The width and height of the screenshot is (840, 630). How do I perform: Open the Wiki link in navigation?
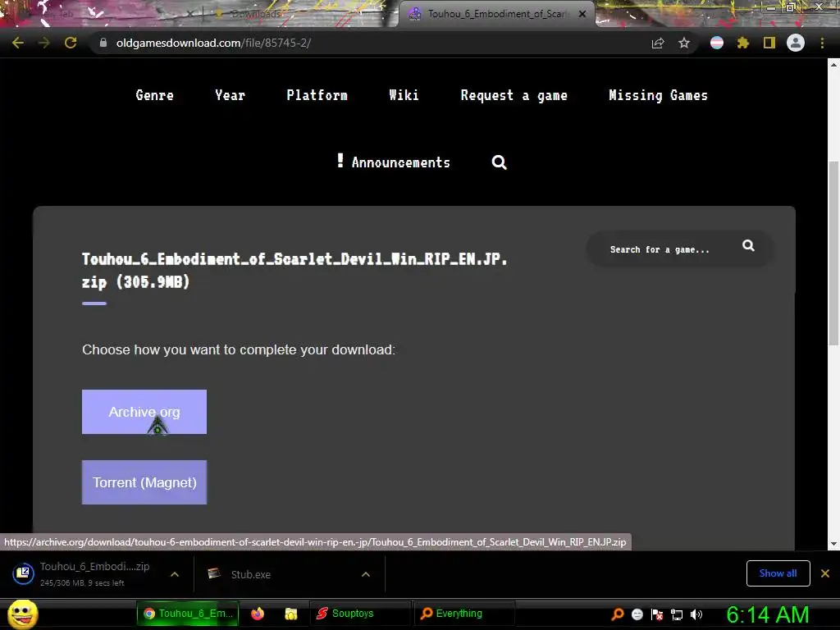[404, 95]
